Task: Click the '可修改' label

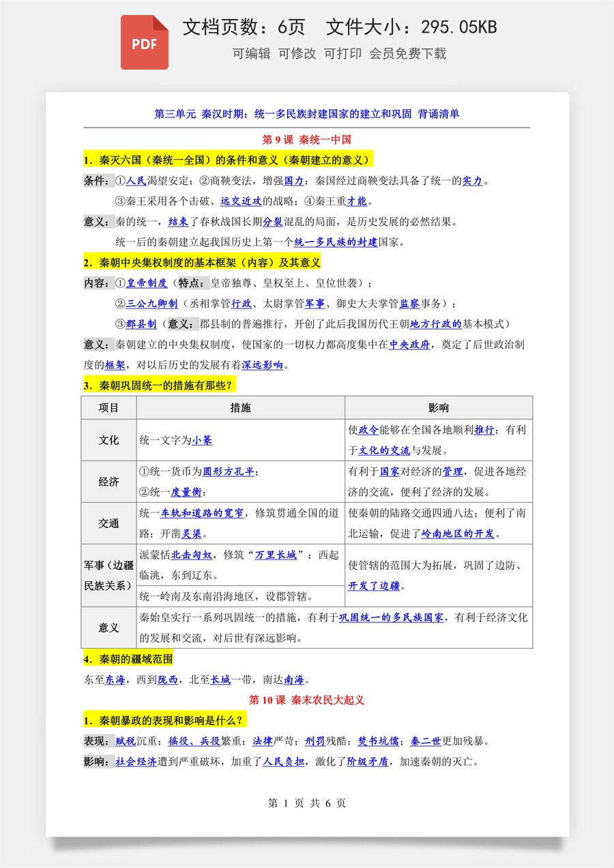Action: (x=297, y=54)
